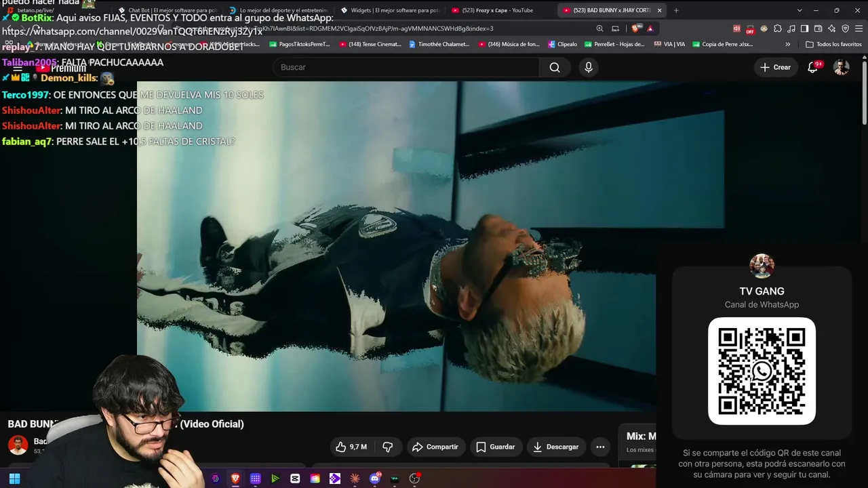Screen dimensions: 868x488
Task: Open the Windows Start menu
Action: tap(14, 479)
